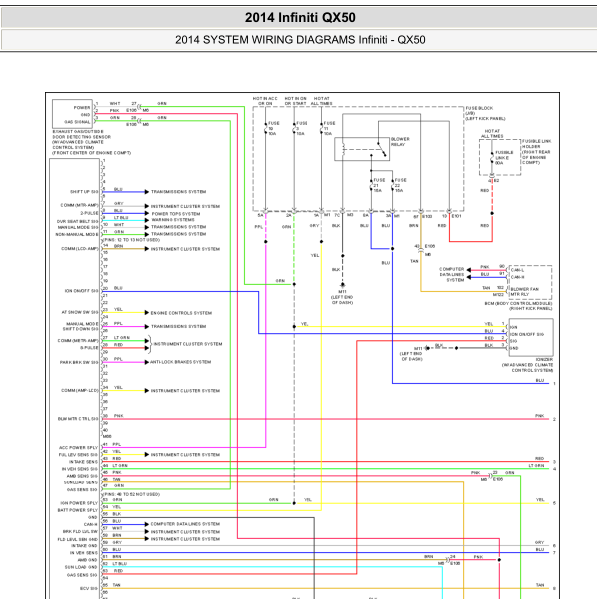Click the 'WARNING SYSTEMS' reference text

pyautogui.click(x=173, y=220)
